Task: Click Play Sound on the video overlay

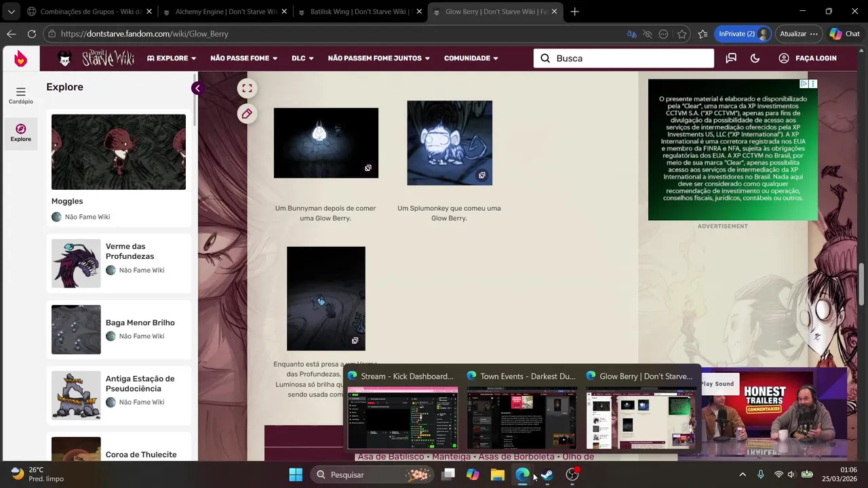Action: pyautogui.click(x=717, y=384)
